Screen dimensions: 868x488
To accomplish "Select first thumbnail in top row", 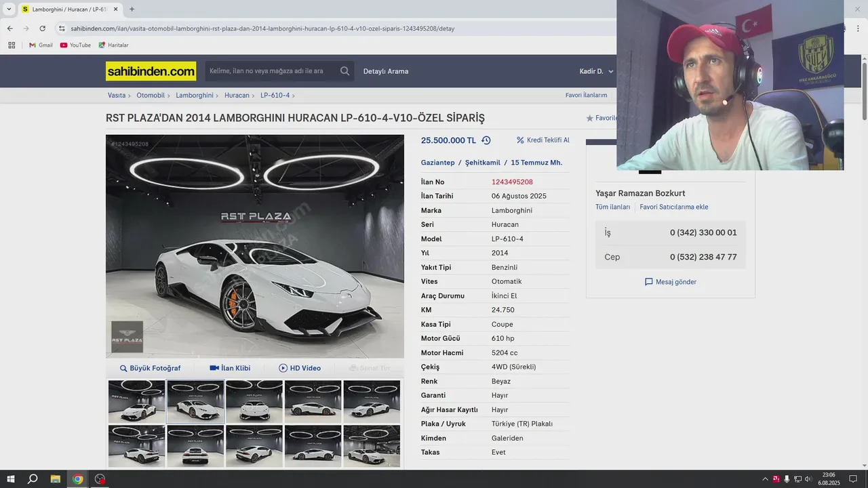I will [x=136, y=401].
